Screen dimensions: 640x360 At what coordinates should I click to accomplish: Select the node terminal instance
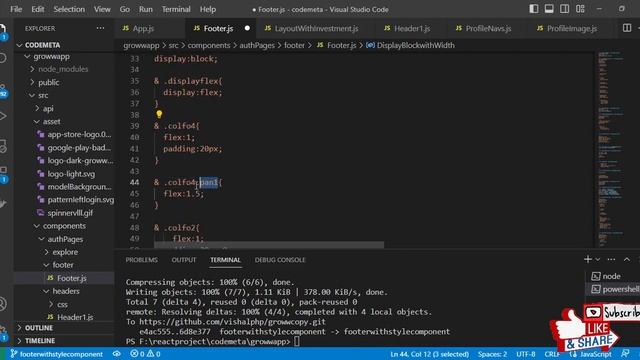point(613,276)
